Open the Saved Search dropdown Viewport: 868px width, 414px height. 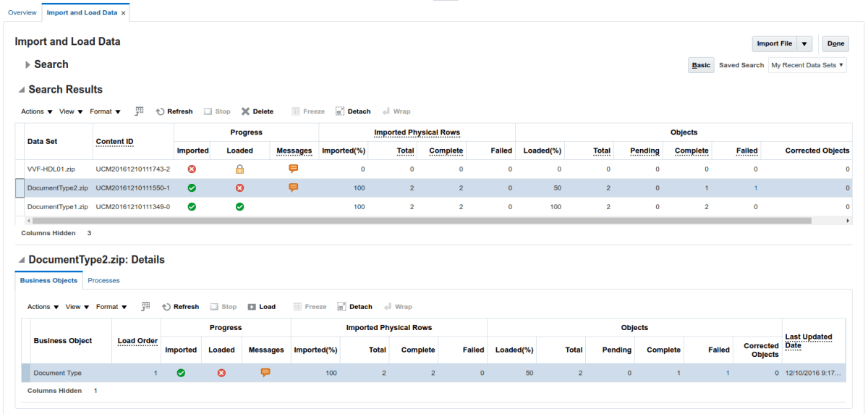coord(807,65)
